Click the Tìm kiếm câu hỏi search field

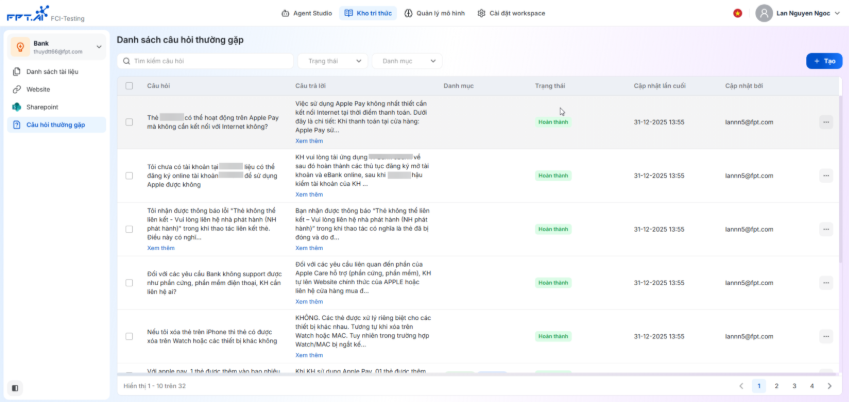205,61
